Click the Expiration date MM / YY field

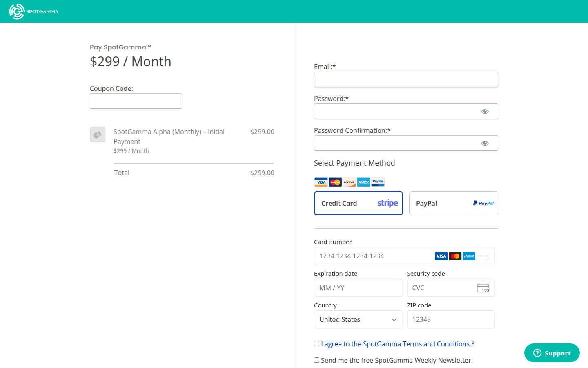coord(358,288)
